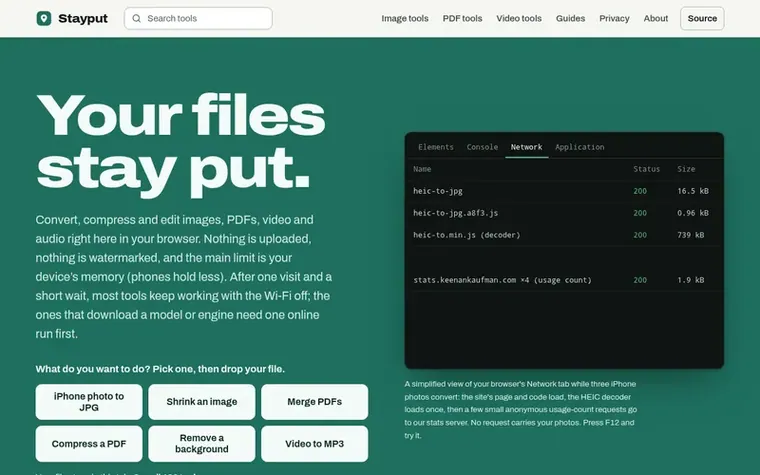This screenshot has width=760, height=475.
Task: Click the Stayput pin logo icon
Action: (44, 18)
